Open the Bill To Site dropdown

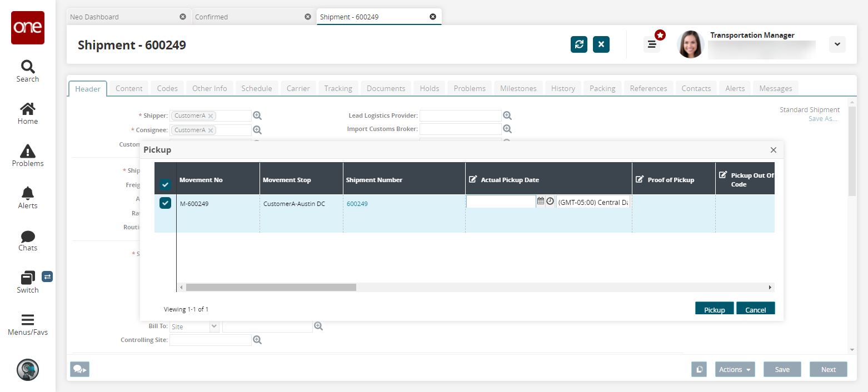point(214,326)
